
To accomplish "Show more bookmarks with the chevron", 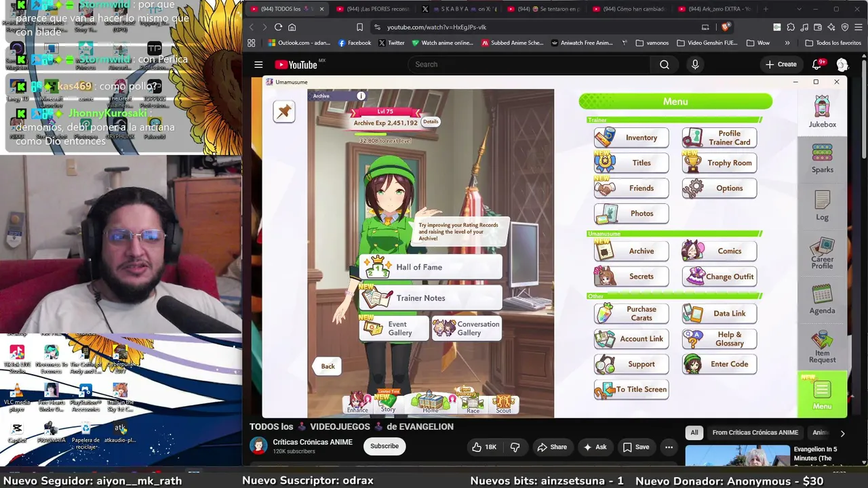I will (x=787, y=43).
